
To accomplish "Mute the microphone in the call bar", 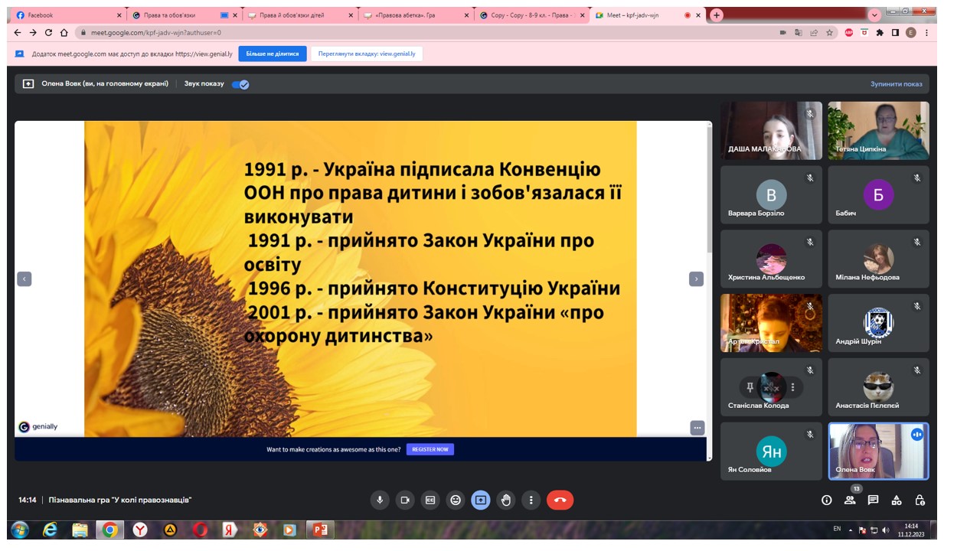I will click(x=379, y=500).
